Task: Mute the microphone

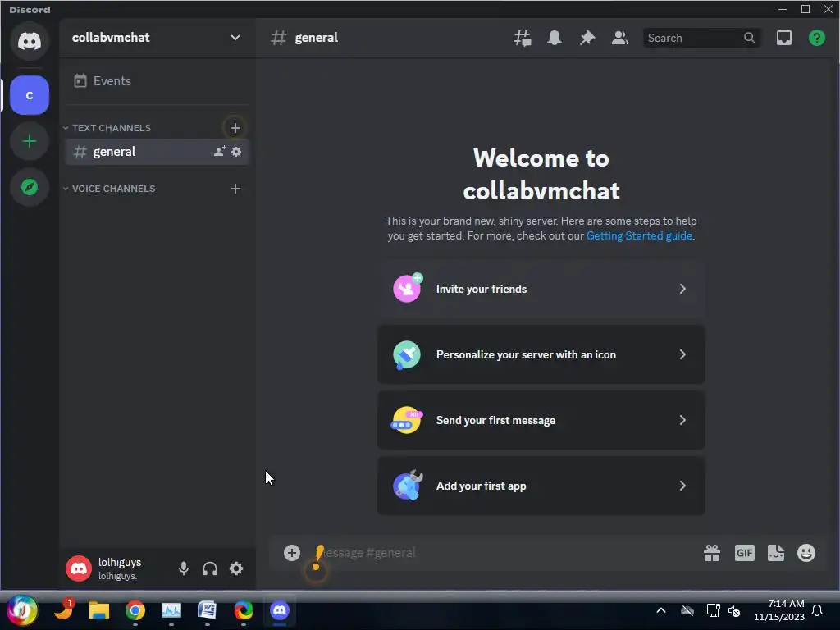Action: 183,568
